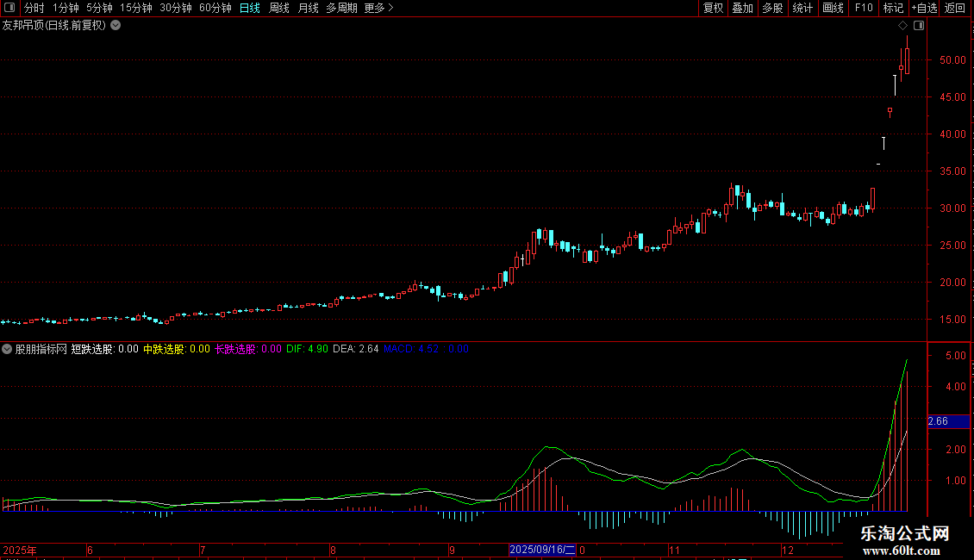Image resolution: width=974 pixels, height=560 pixels.
Task: Select the 1分钟 period tab
Action: [x=66, y=8]
